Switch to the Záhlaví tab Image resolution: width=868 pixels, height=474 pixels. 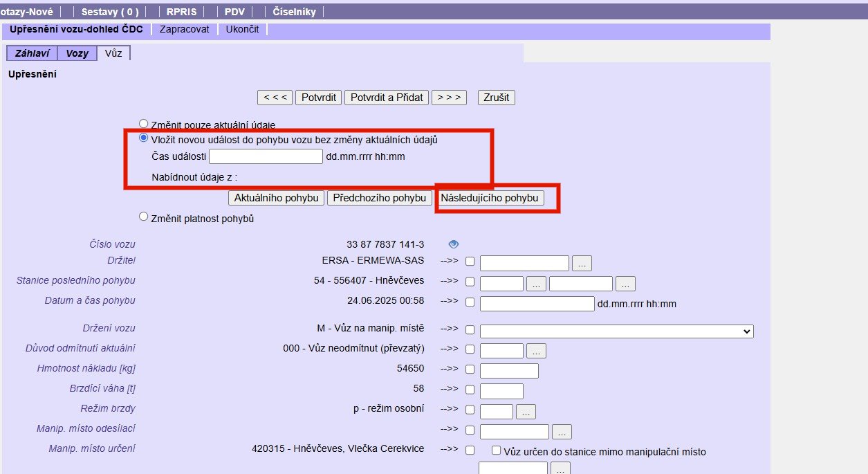pyautogui.click(x=31, y=53)
